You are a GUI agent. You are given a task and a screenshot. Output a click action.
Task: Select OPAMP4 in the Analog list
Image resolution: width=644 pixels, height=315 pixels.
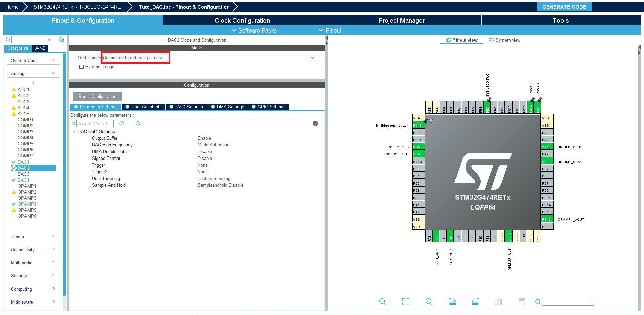[27, 204]
